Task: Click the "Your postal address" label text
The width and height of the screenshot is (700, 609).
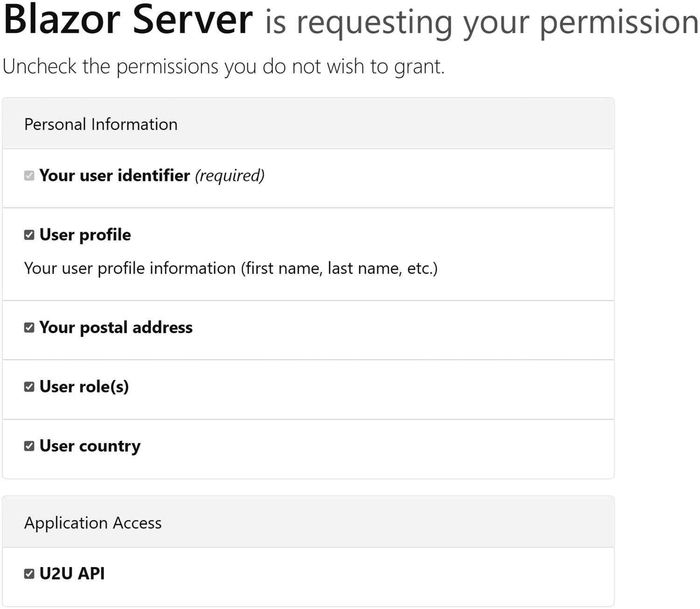Action: coord(116,327)
